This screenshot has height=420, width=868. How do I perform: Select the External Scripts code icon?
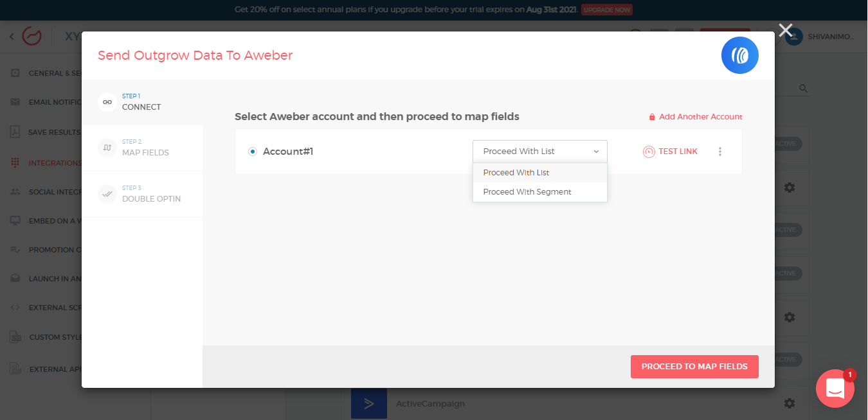pyautogui.click(x=15, y=307)
